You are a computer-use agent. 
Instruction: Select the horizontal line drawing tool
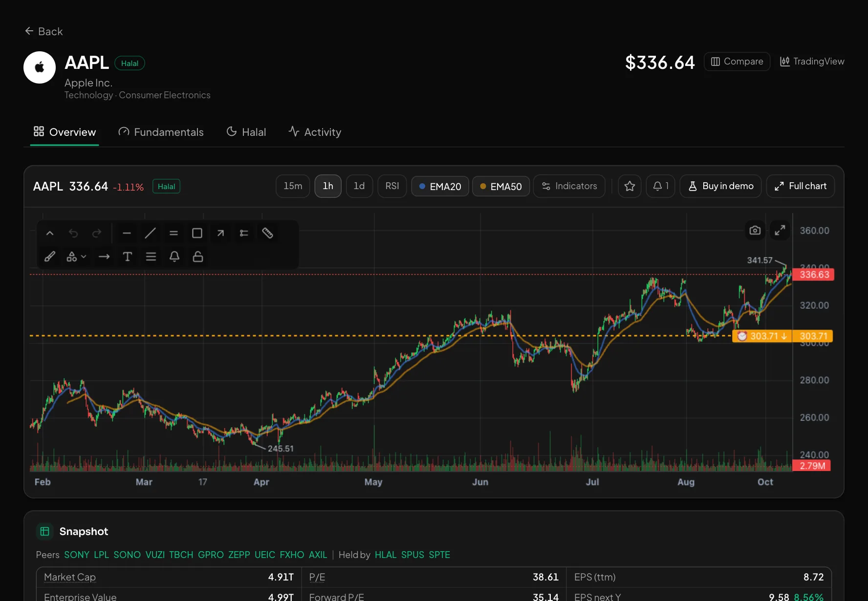coord(127,234)
